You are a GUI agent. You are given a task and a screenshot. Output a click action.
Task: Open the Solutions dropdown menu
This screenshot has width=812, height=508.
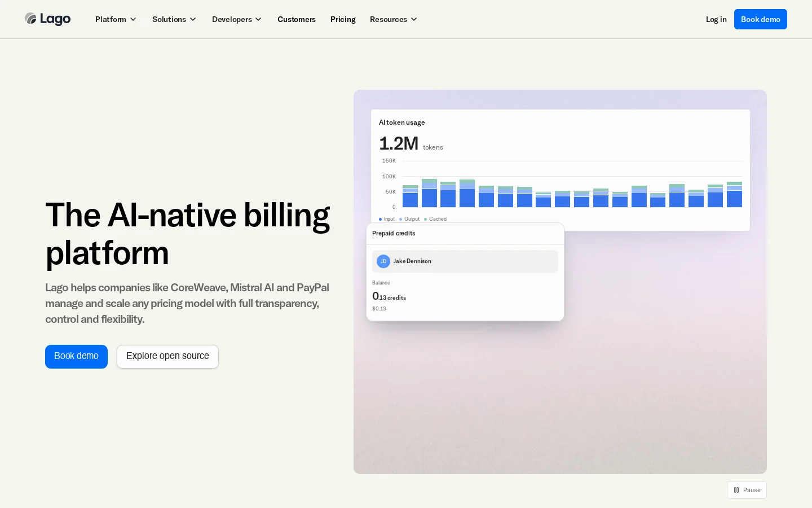click(x=174, y=19)
